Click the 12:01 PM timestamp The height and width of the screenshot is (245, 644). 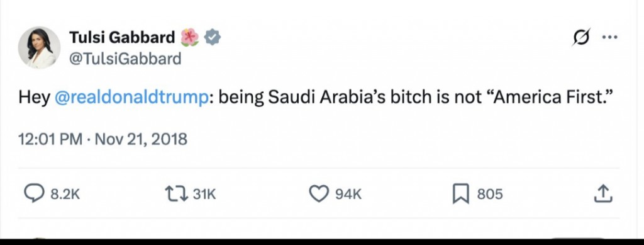[x=50, y=139]
